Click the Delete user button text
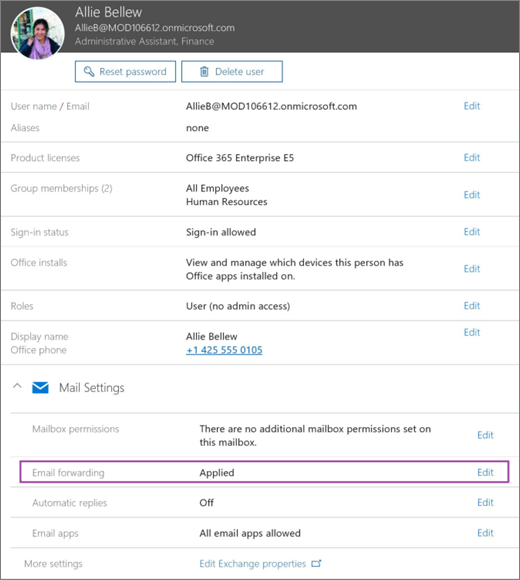 click(x=239, y=72)
